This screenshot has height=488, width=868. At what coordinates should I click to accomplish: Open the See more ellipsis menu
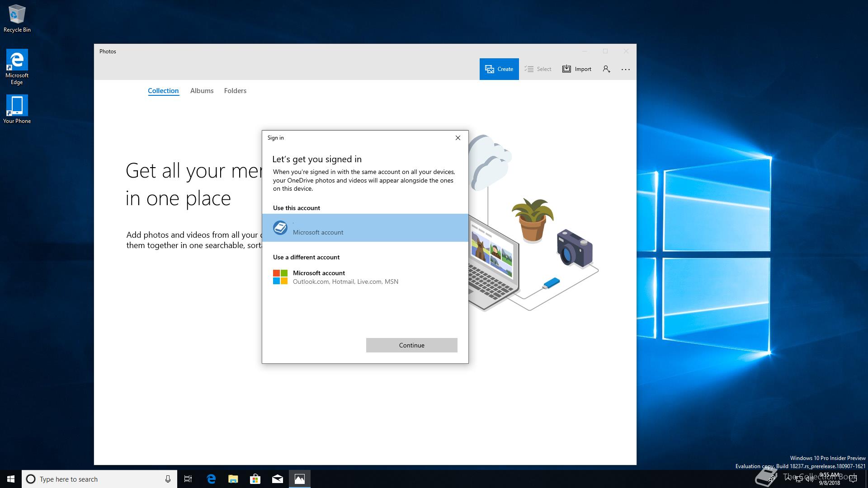click(626, 69)
